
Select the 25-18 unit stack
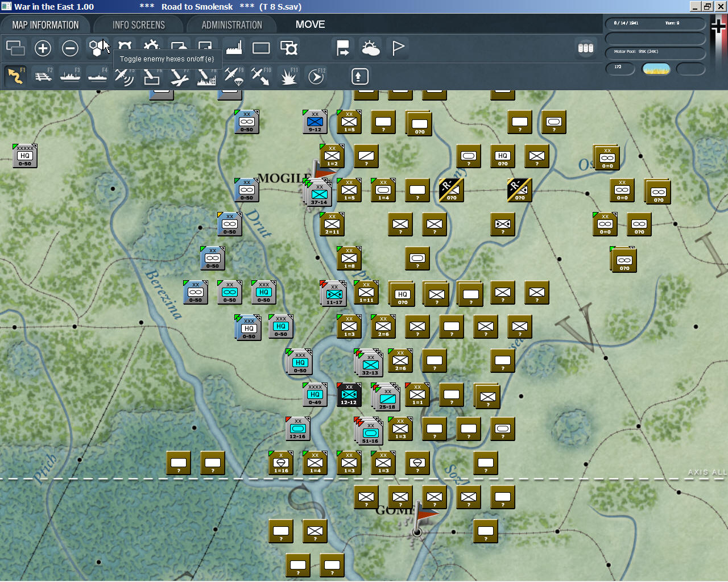387,398
